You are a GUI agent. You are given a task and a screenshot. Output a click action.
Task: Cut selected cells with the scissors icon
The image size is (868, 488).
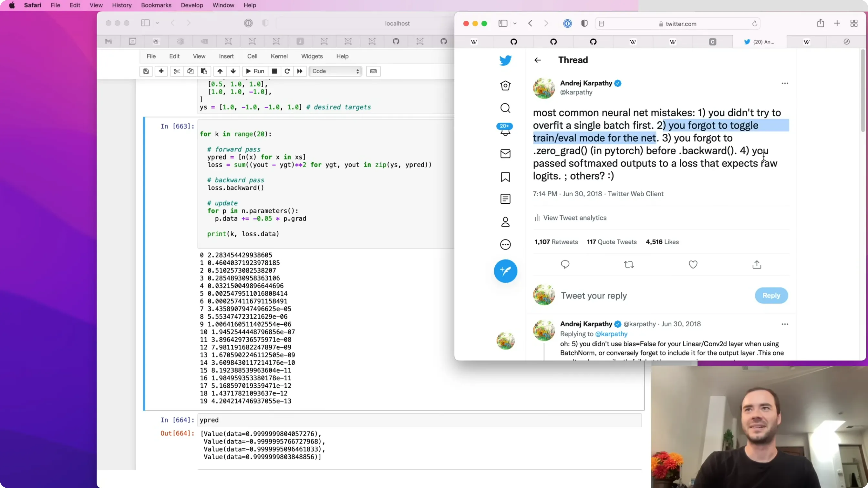click(177, 71)
